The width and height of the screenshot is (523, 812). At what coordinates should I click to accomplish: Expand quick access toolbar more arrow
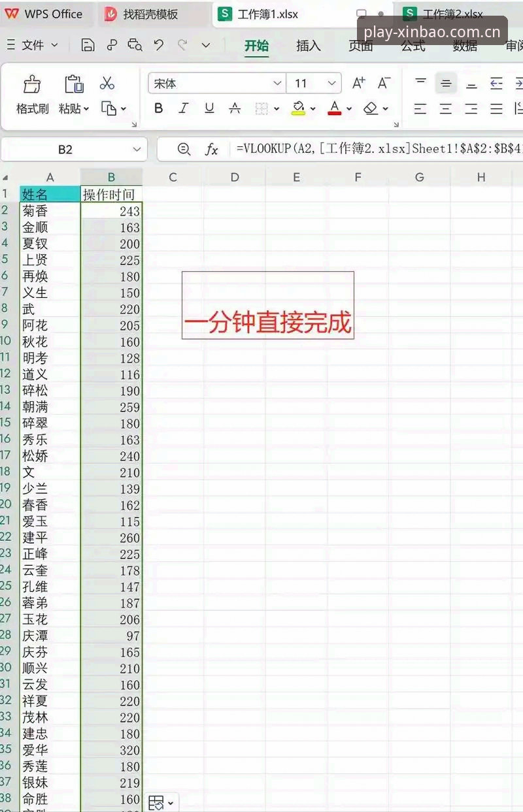(206, 45)
